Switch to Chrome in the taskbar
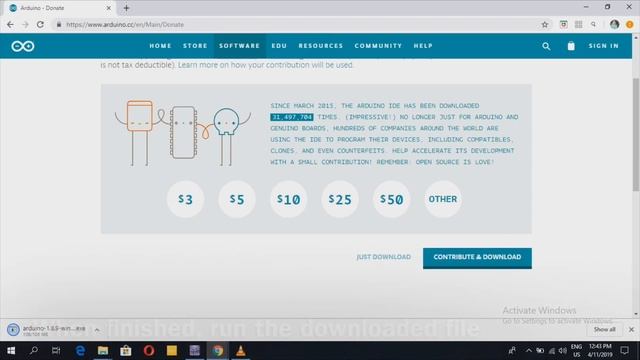This screenshot has width=640, height=360. tap(218, 351)
